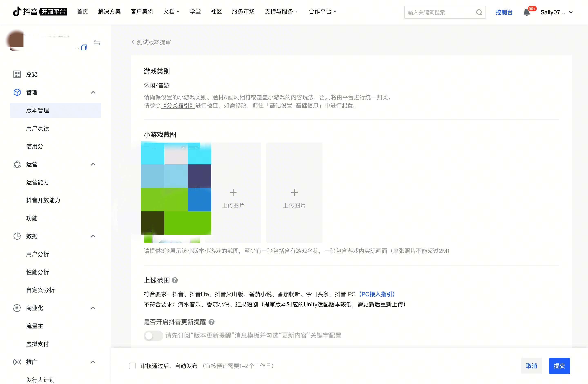Click the notification bell icon
This screenshot has height=384, width=588.
[526, 12]
